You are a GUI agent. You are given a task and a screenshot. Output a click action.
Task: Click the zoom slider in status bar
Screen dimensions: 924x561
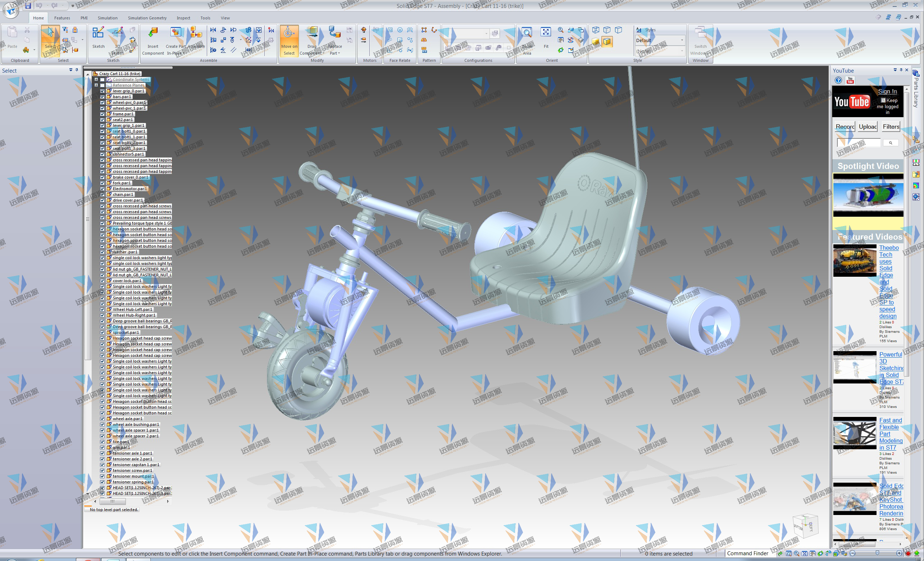(x=877, y=553)
